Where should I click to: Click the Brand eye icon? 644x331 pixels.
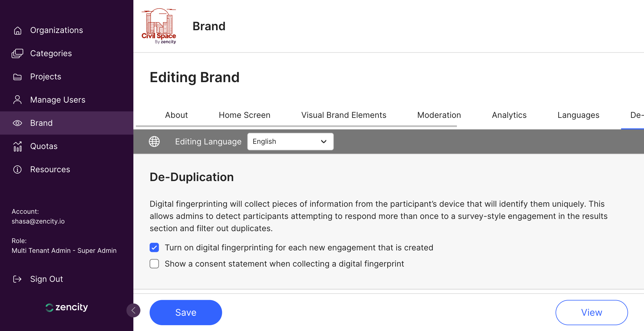click(17, 123)
